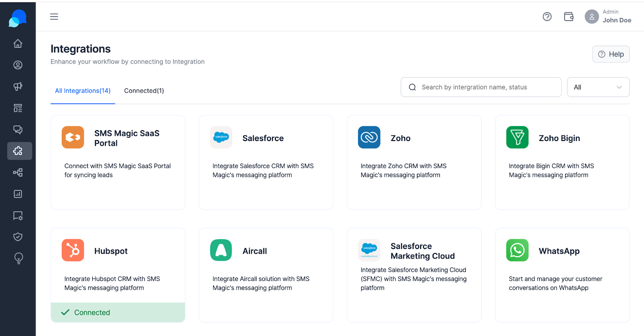Screen dimensions: 644x336
Task: Click the Aircall card title
Action: point(255,251)
